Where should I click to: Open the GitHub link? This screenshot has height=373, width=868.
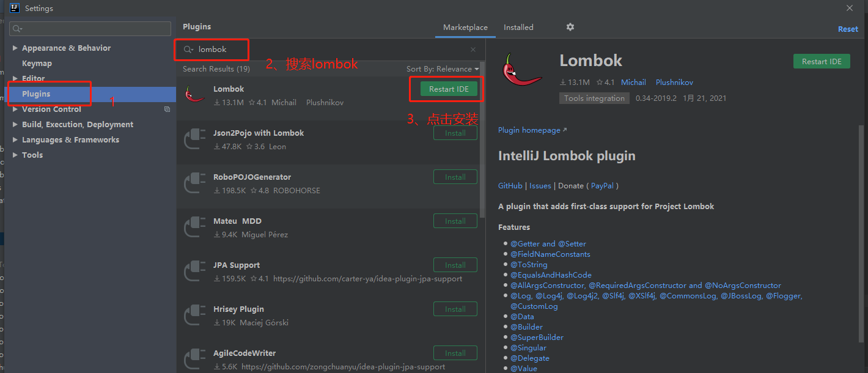[x=510, y=185]
